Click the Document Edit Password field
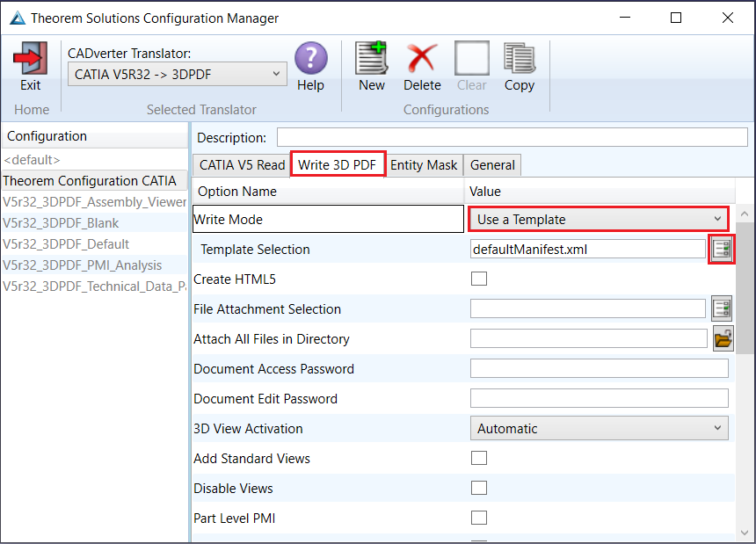 coord(600,398)
